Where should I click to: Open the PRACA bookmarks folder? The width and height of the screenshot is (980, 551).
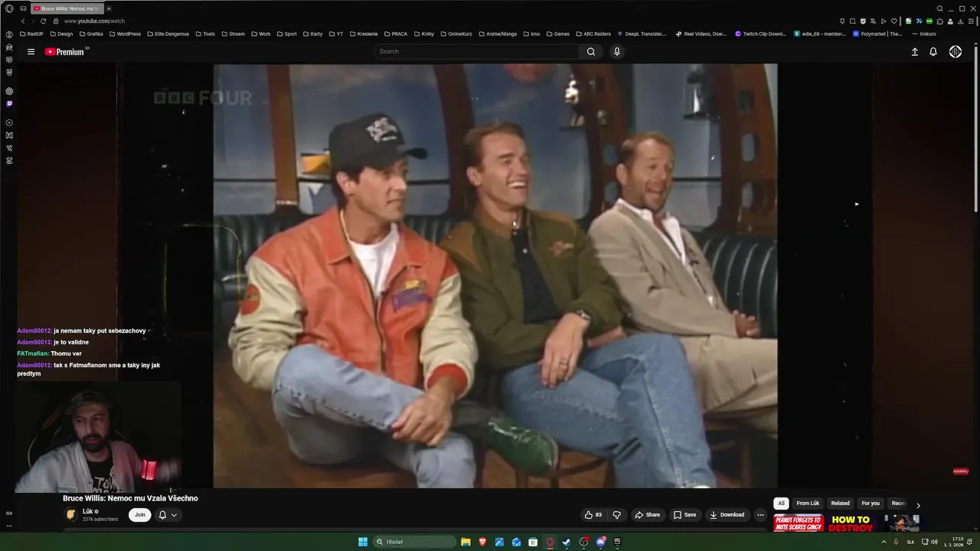(x=395, y=34)
